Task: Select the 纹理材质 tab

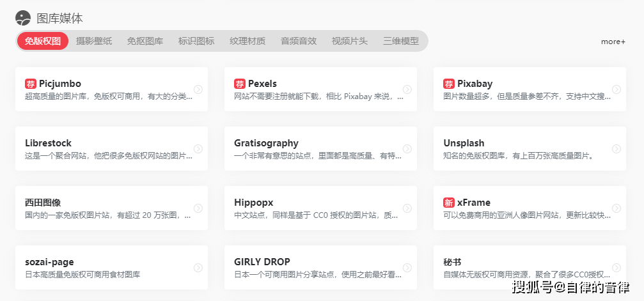Action: coord(247,42)
